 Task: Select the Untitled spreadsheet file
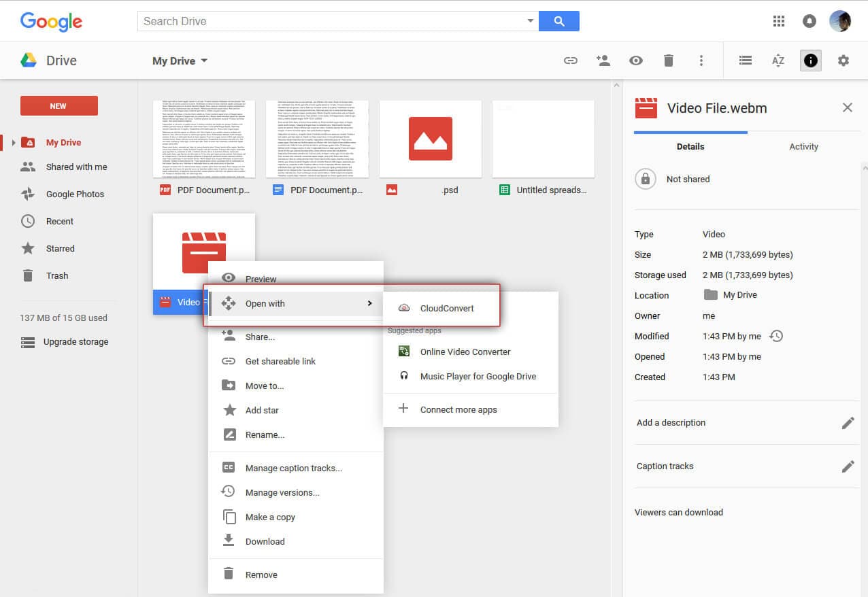point(544,150)
